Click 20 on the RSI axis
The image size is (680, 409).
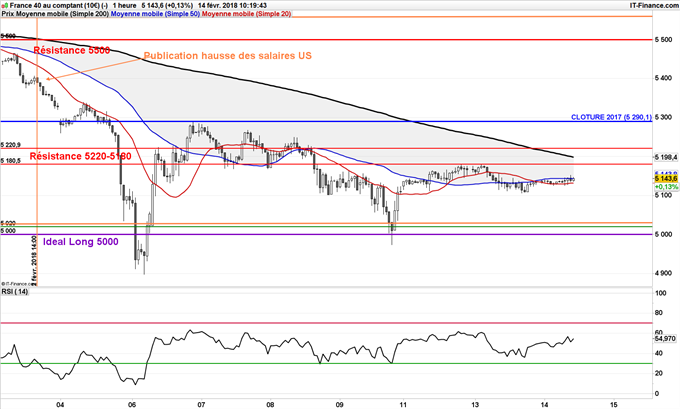(659, 373)
